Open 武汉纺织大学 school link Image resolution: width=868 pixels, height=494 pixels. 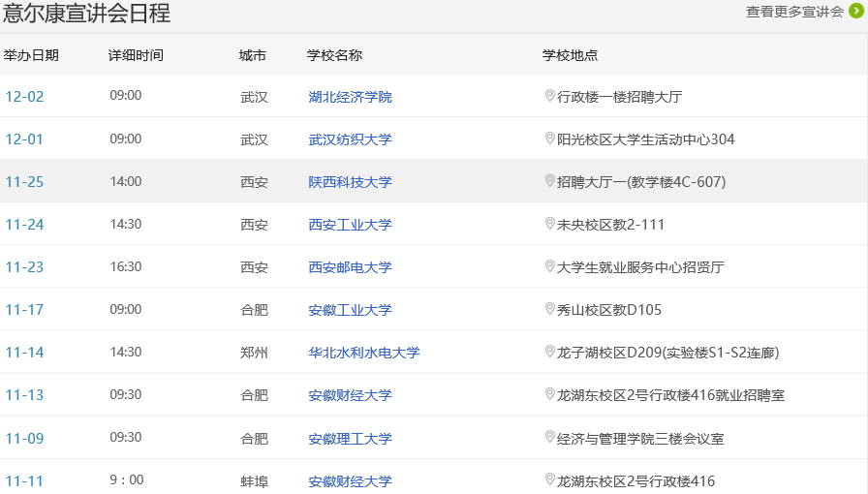[350, 139]
